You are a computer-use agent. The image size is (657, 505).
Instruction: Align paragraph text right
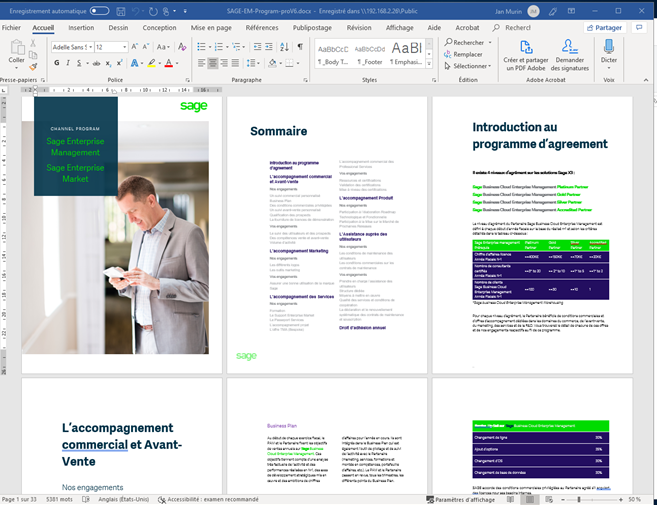pos(224,63)
